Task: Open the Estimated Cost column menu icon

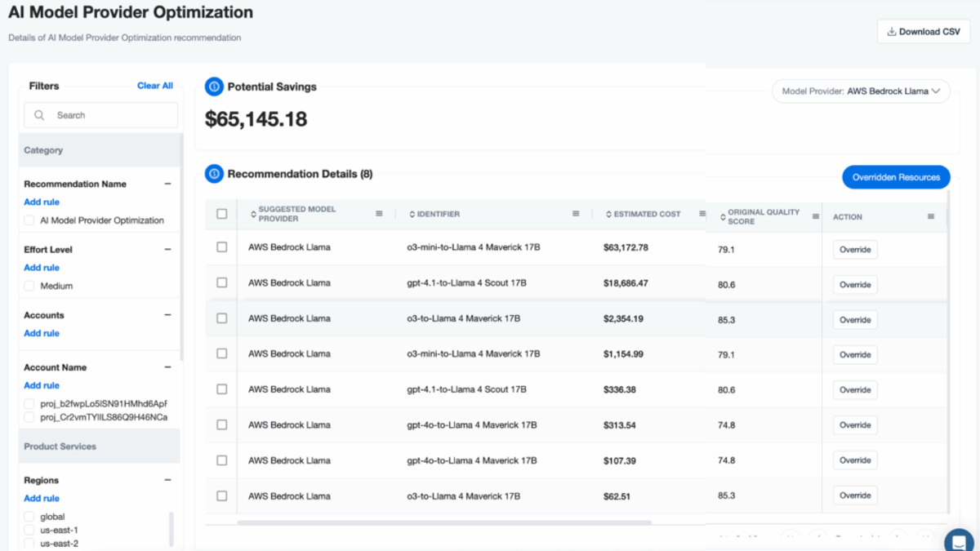Action: 702,214
